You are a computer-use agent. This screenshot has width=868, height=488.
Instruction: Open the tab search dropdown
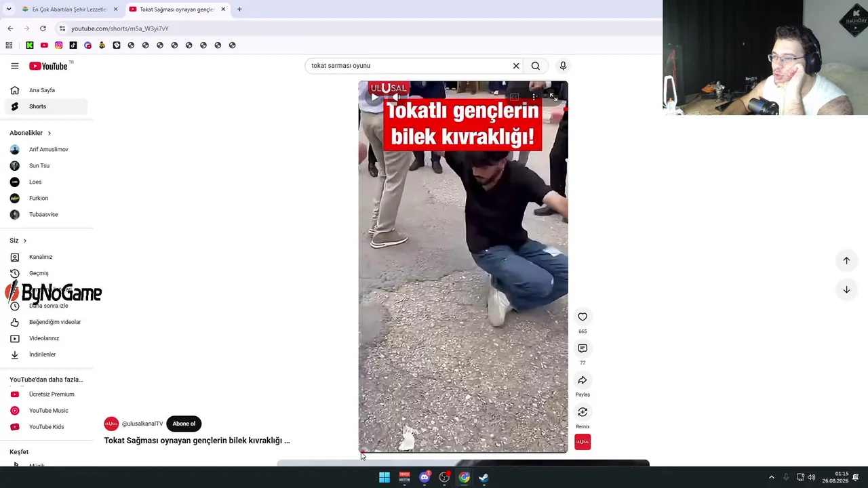tap(9, 9)
